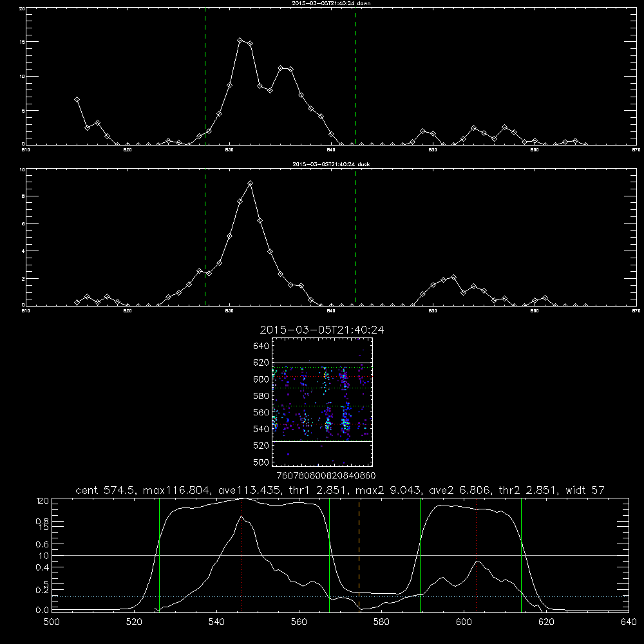
Task: Click the '640' y-axis label beside detector image
Action: click(261, 346)
